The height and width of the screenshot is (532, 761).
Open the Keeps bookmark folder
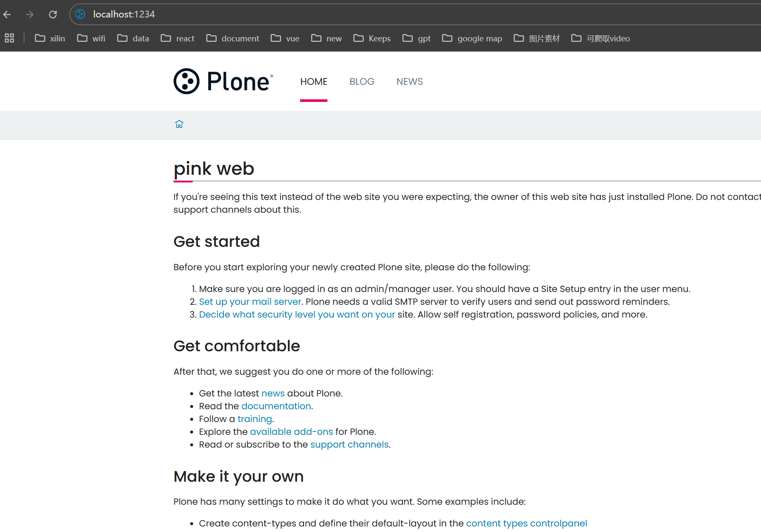(x=372, y=38)
